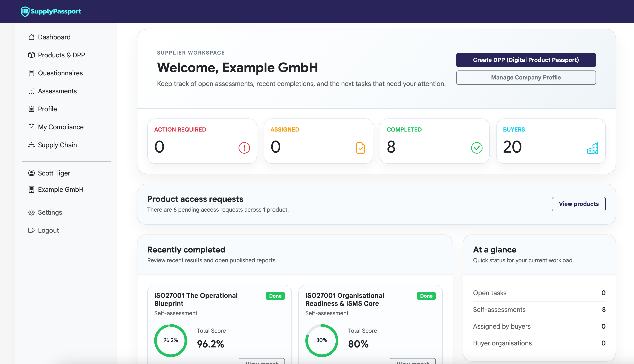The height and width of the screenshot is (364, 634).
Task: Click ISO27001 Organisational Readiness & ISMS Core title
Action: coord(345,299)
